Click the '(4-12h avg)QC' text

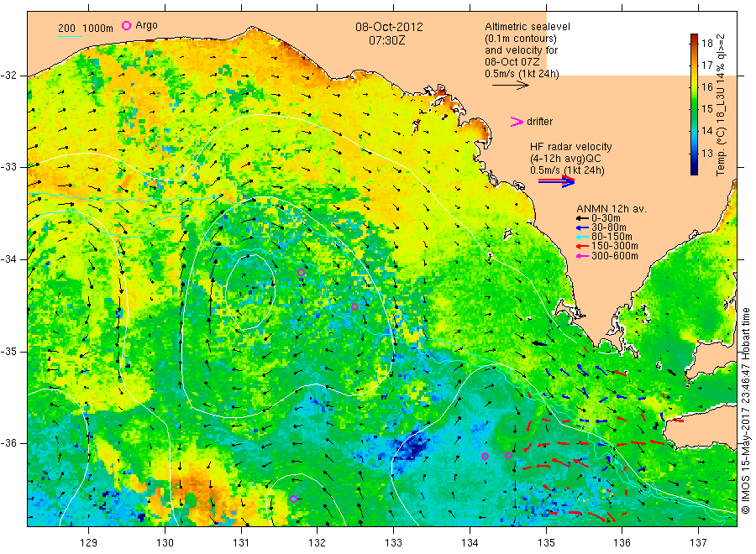coord(565,159)
